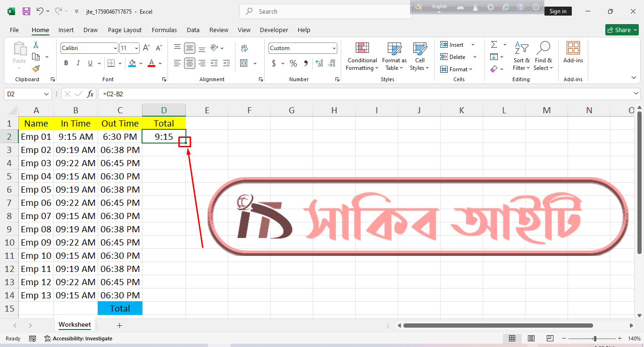Click the Sign in button
Screen dimensions: 644x347
pos(558,11)
